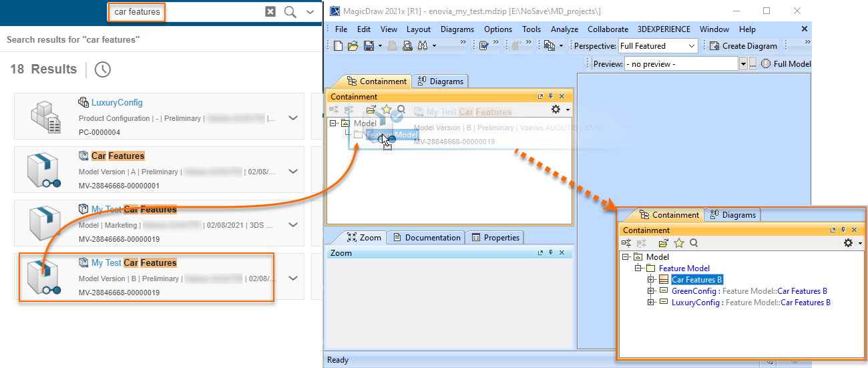
Task: Select Car Features B tree item
Action: [697, 279]
